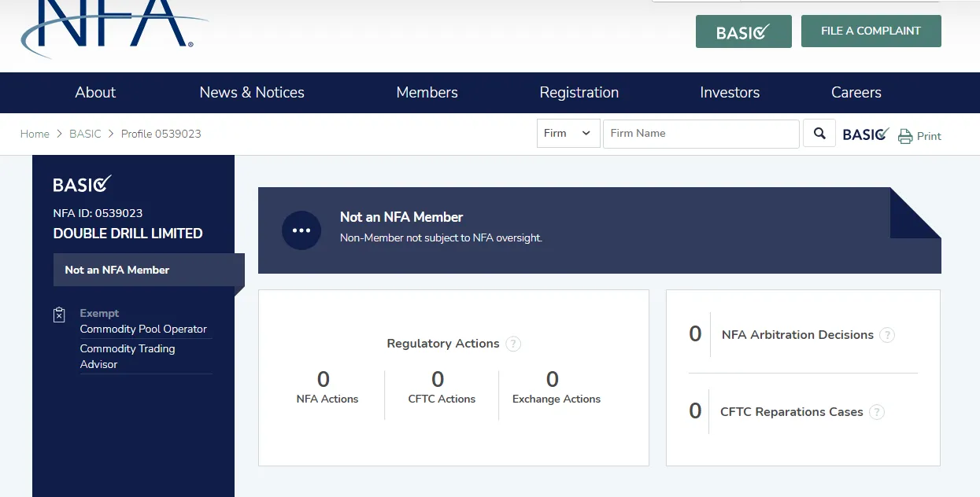The image size is (980, 497).
Task: Click NFA Arbitration Decisions label
Action: tap(797, 335)
